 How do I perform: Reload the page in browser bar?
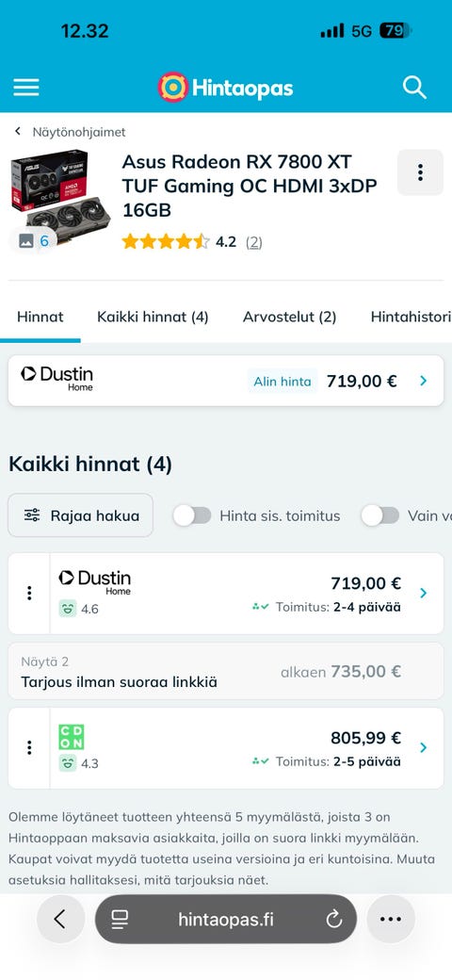[334, 919]
